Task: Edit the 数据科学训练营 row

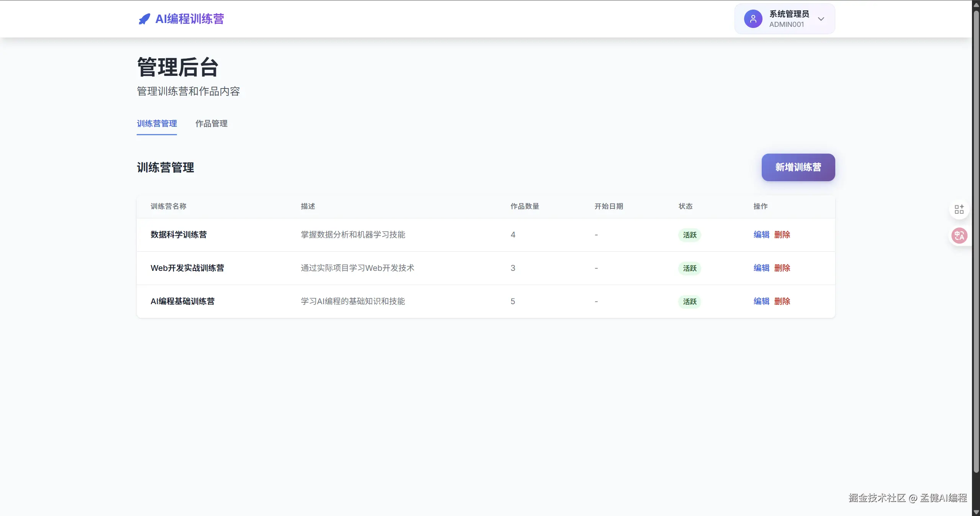Action: coord(761,235)
